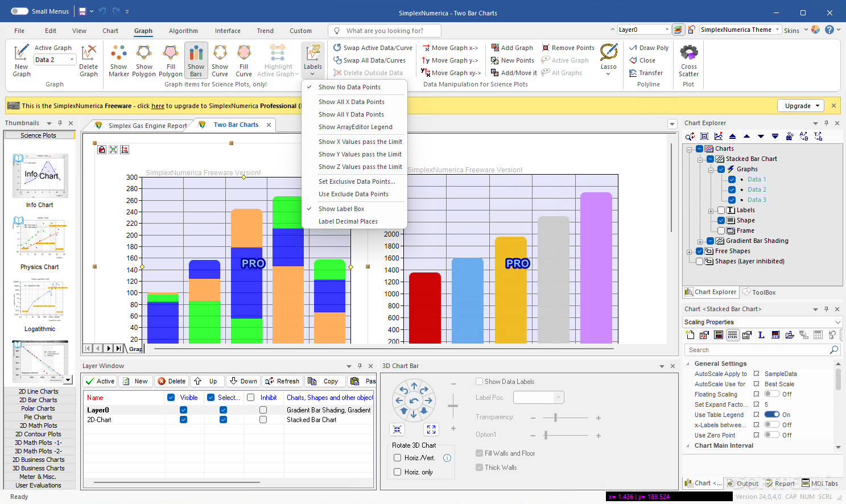Click the New button in Layer Window
The width and height of the screenshot is (846, 504).
[135, 381]
